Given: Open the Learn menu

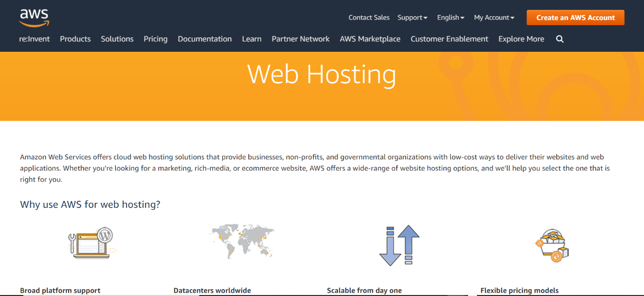Looking at the screenshot, I should pos(252,39).
